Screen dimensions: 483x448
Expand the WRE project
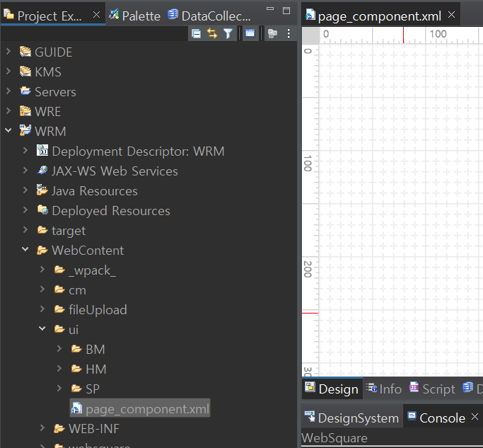tap(8, 110)
